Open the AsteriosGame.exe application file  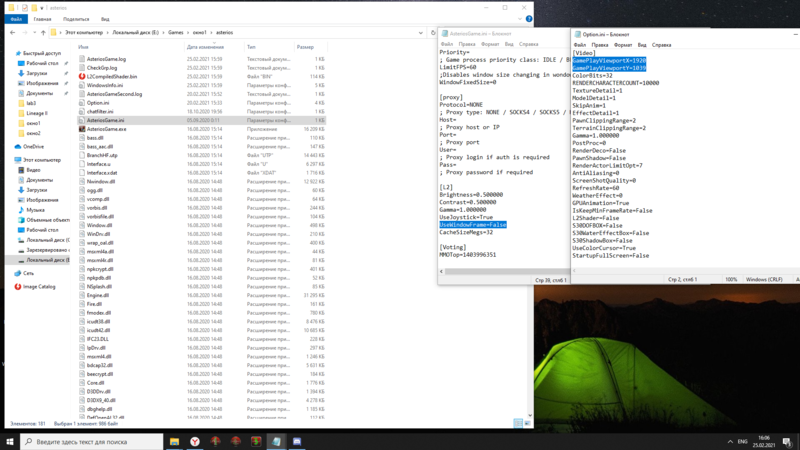tap(106, 129)
